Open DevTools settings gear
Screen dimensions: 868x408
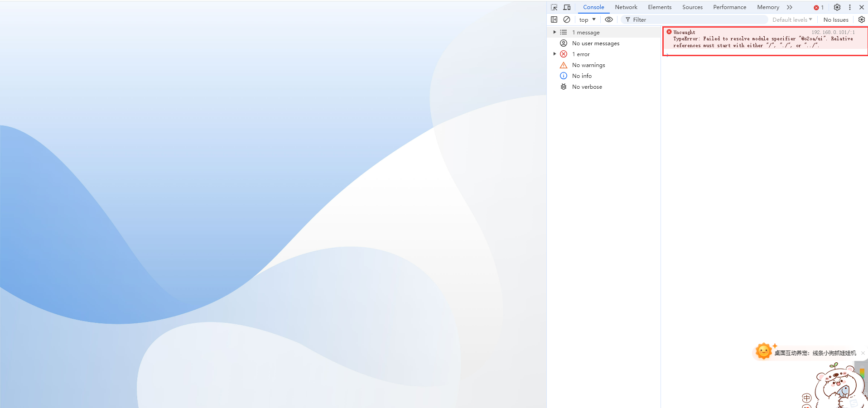tap(836, 7)
